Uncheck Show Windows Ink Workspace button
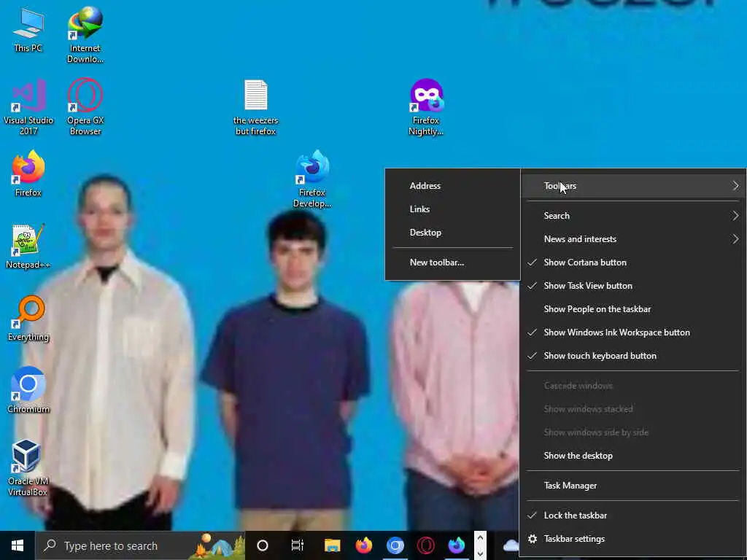Viewport: 747px width, 560px height. (x=633, y=332)
